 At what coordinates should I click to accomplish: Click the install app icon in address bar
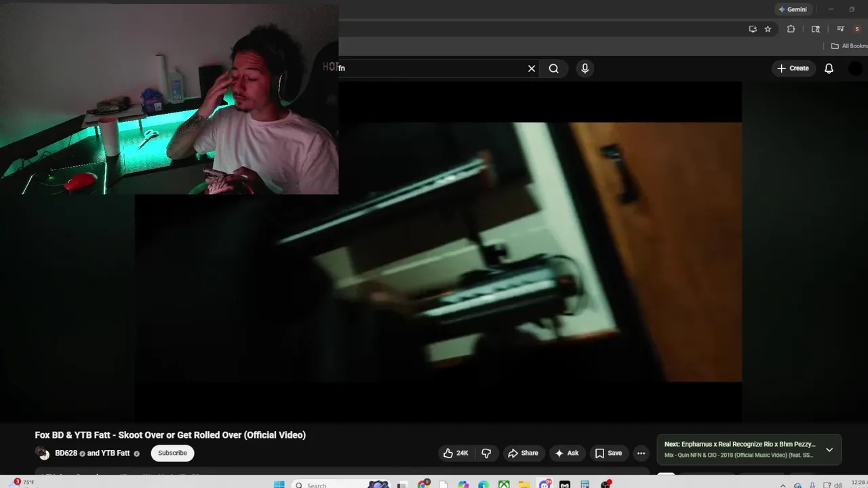click(x=753, y=29)
